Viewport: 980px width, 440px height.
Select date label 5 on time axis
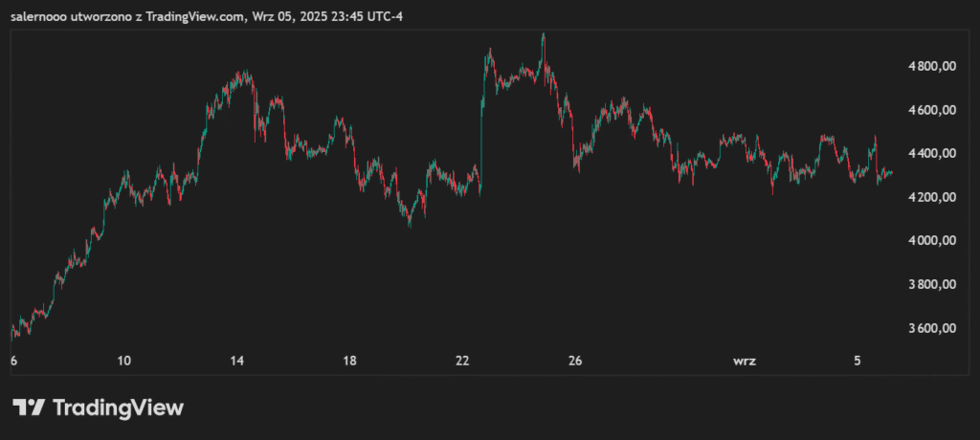[x=857, y=361]
